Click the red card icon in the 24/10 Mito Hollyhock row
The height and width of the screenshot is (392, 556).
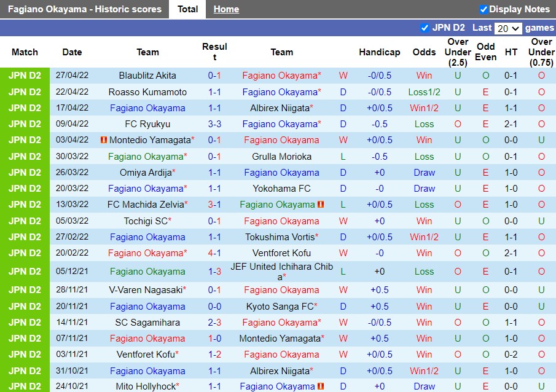click(320, 386)
